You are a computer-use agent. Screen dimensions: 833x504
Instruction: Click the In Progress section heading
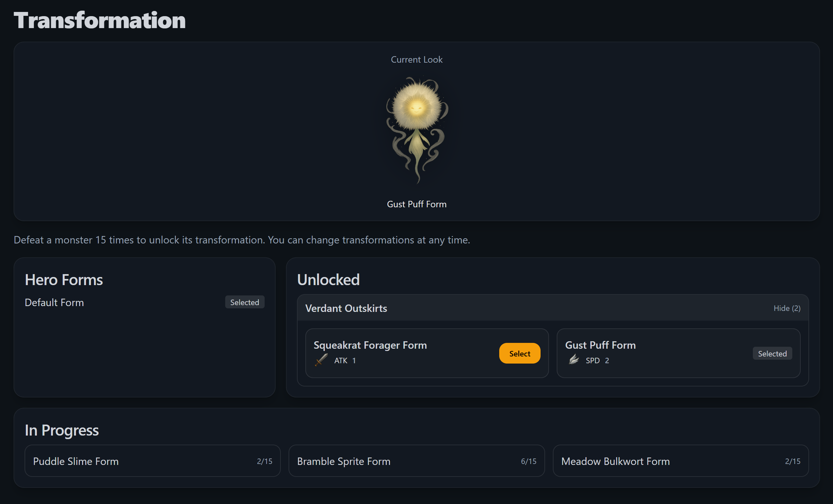(62, 430)
